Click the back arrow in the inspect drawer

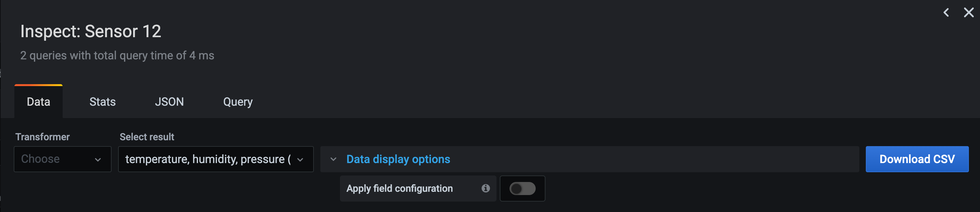[946, 12]
